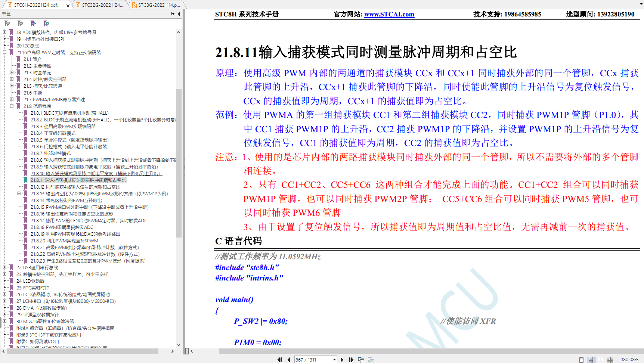644x363 pixels.
Task: Expand the 22 USB通用串行总线 node
Action: 5,267
